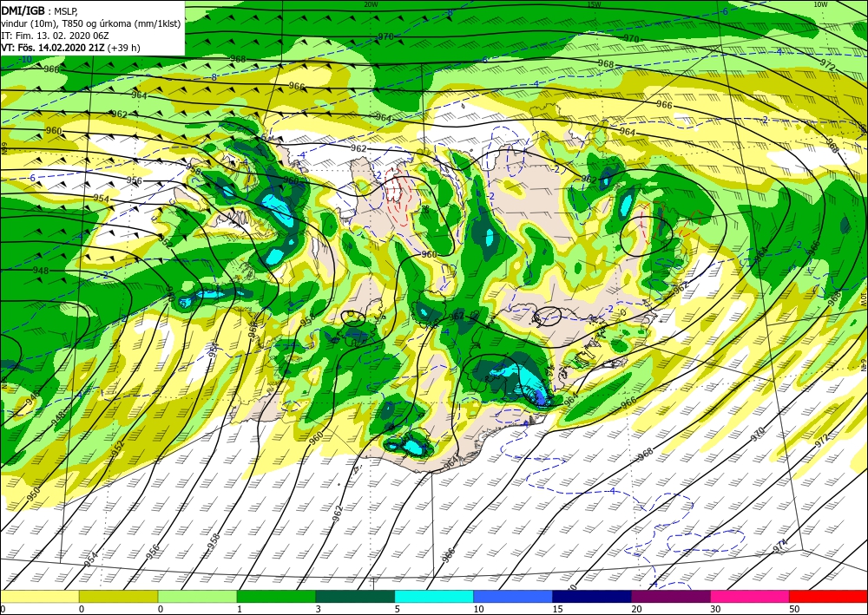
Task: Click the '946' isobar label
Action: 34,396
